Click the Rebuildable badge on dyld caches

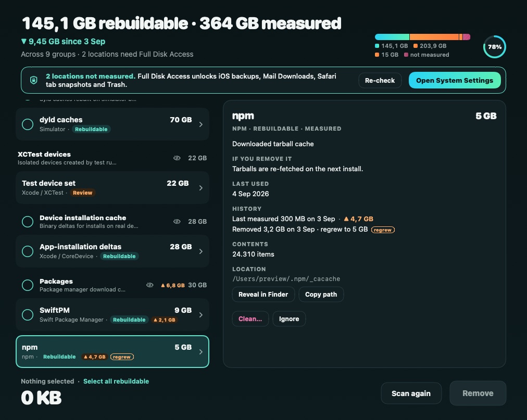point(91,129)
